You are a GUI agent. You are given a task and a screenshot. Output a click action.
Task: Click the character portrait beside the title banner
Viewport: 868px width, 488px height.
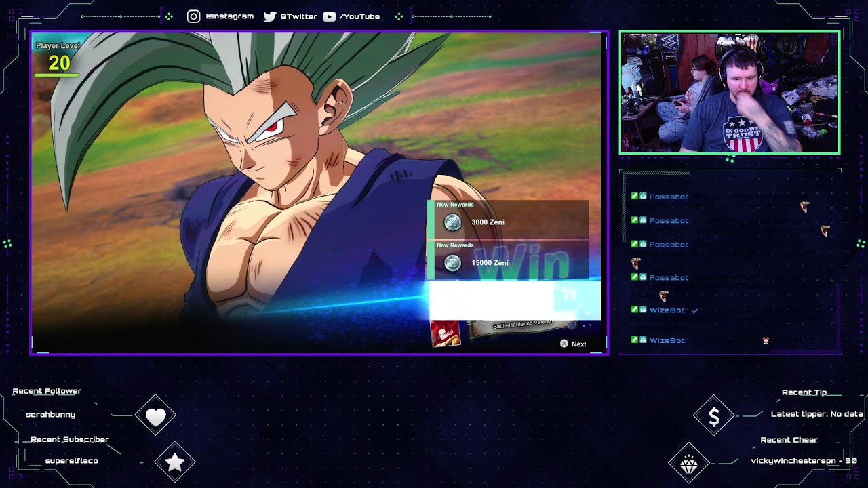(x=446, y=333)
